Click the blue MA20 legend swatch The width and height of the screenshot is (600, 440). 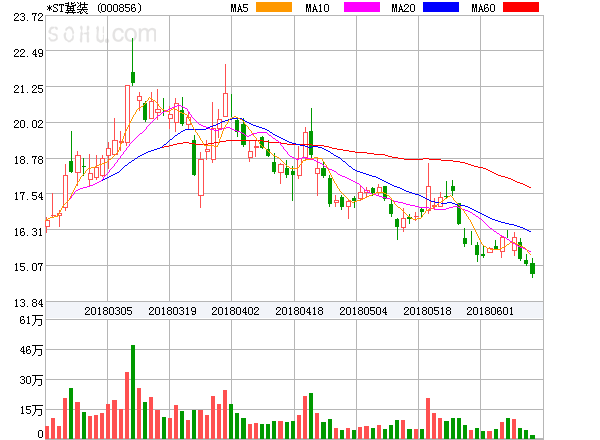pyautogui.click(x=441, y=7)
